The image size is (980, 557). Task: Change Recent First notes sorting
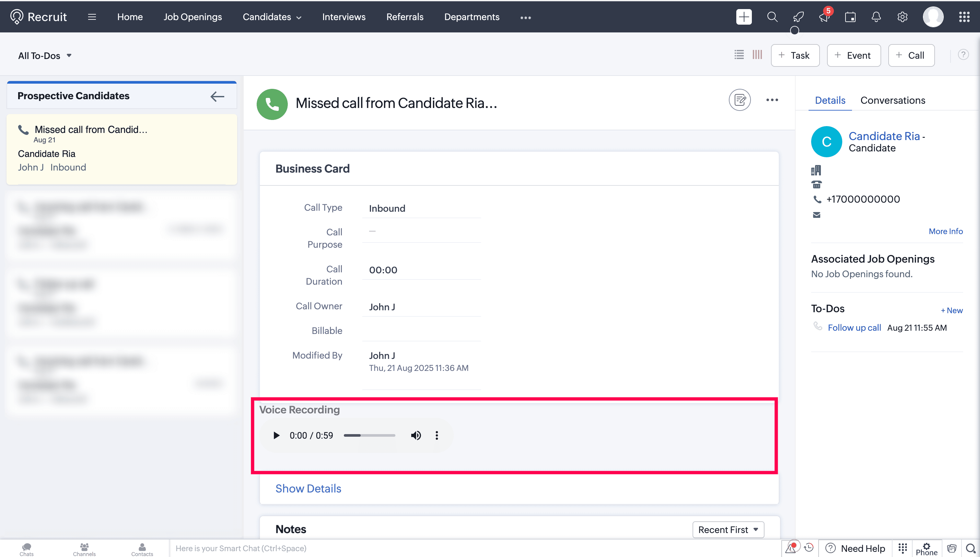[x=728, y=529]
